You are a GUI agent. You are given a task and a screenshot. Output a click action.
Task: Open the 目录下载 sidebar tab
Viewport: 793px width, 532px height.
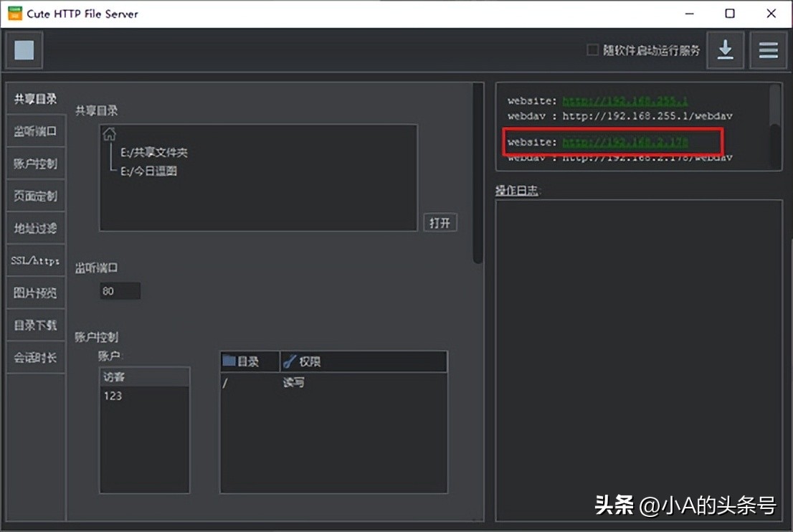point(35,325)
